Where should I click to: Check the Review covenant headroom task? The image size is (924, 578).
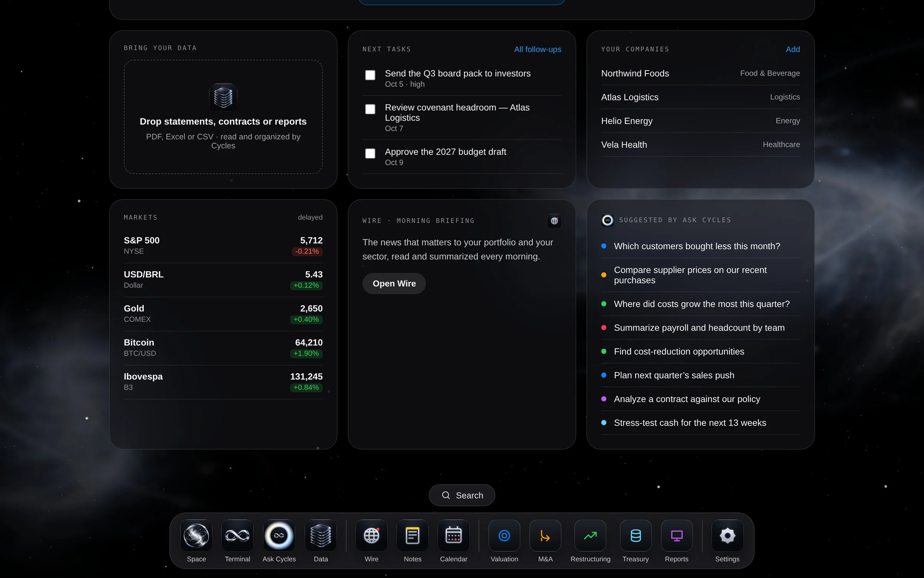(x=370, y=109)
